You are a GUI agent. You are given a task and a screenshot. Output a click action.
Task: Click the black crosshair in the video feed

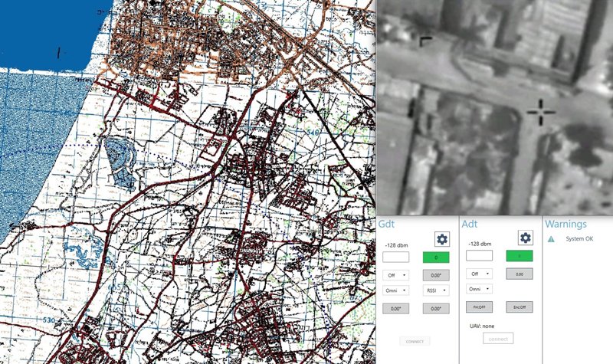(541, 112)
